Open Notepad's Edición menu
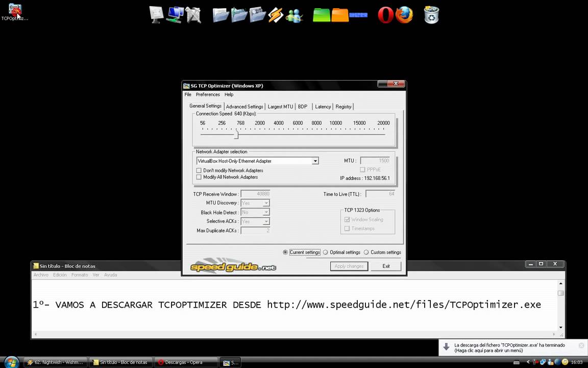Image resolution: width=588 pixels, height=368 pixels. [60, 275]
